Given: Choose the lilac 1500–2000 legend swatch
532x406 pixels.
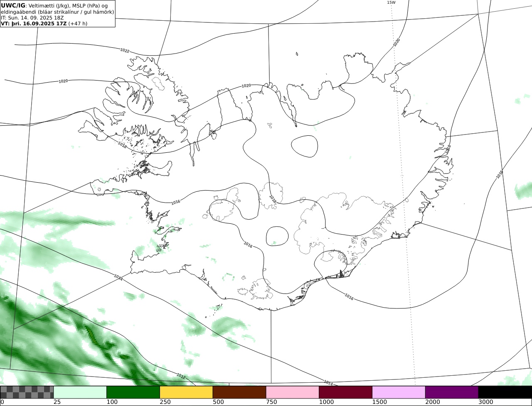Looking at the screenshot, I should coord(399,392).
